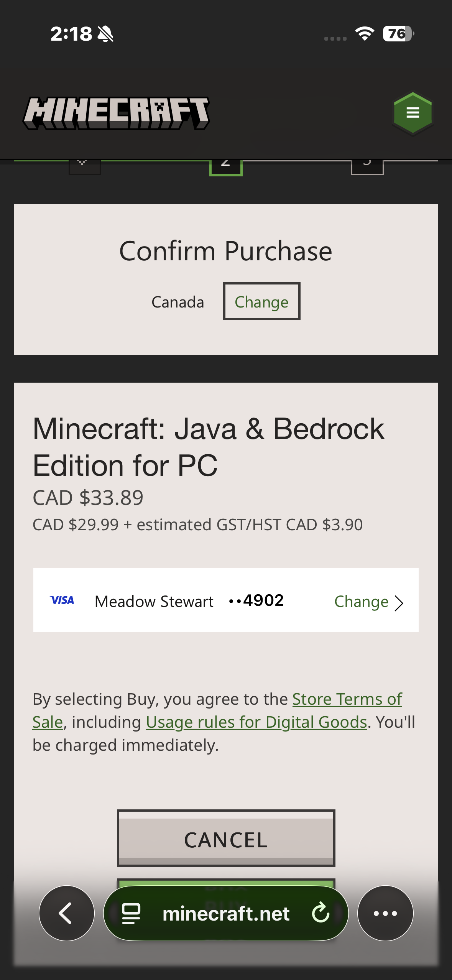Open the browser three-dots more menu

385,913
